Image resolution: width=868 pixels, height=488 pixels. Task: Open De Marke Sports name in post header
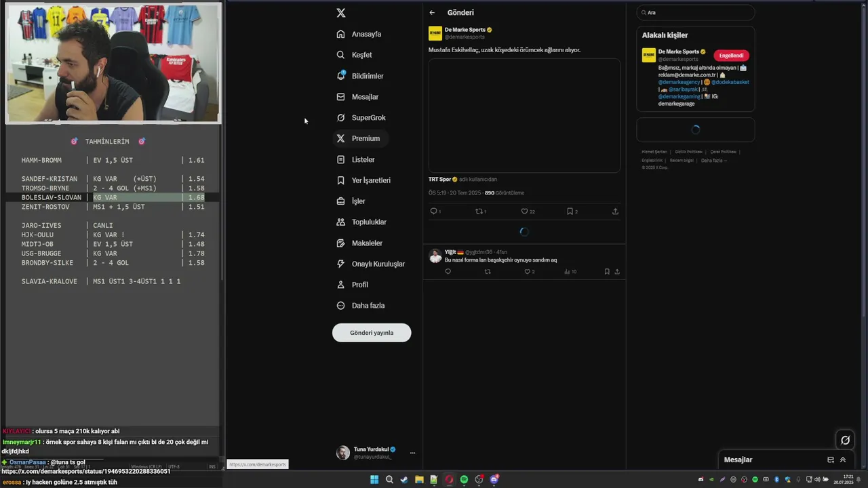pyautogui.click(x=465, y=30)
